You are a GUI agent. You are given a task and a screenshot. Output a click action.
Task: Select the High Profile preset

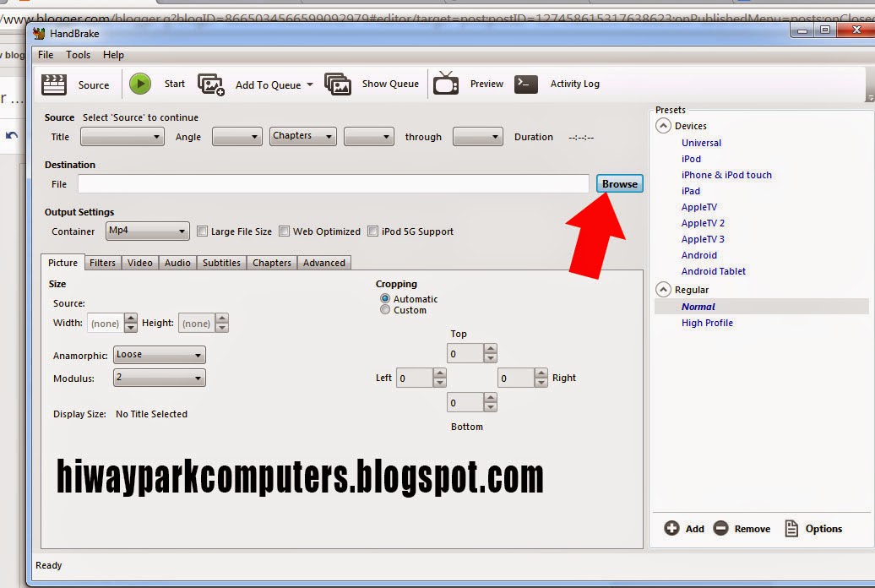[707, 323]
